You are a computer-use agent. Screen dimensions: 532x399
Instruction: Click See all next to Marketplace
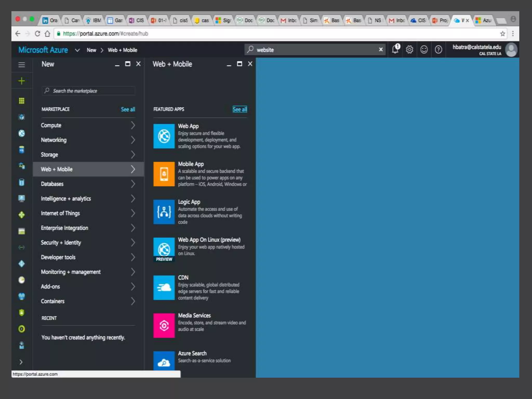coord(128,109)
